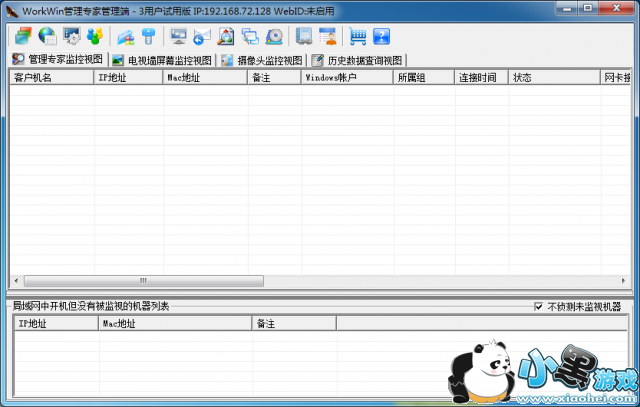Maximize the WorkWin window

point(588,8)
